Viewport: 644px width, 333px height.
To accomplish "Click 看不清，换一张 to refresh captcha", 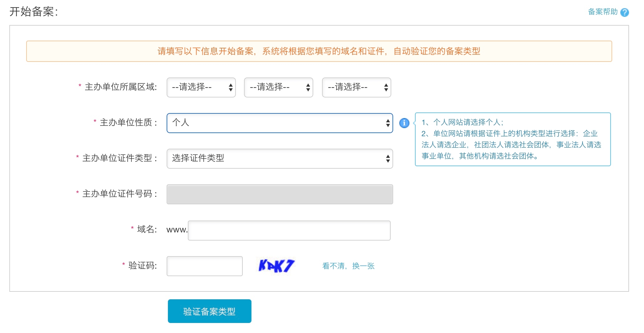I will pyautogui.click(x=348, y=266).
